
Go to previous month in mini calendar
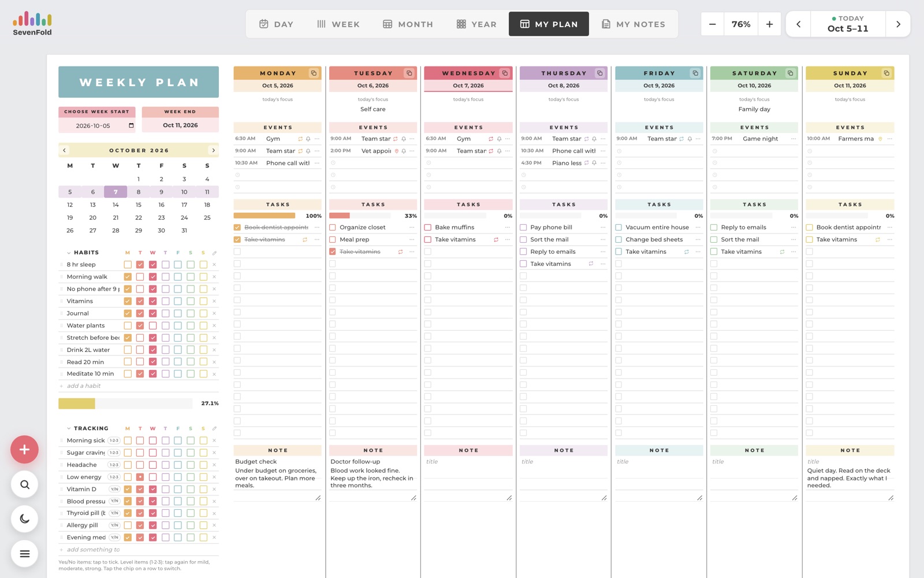point(64,150)
